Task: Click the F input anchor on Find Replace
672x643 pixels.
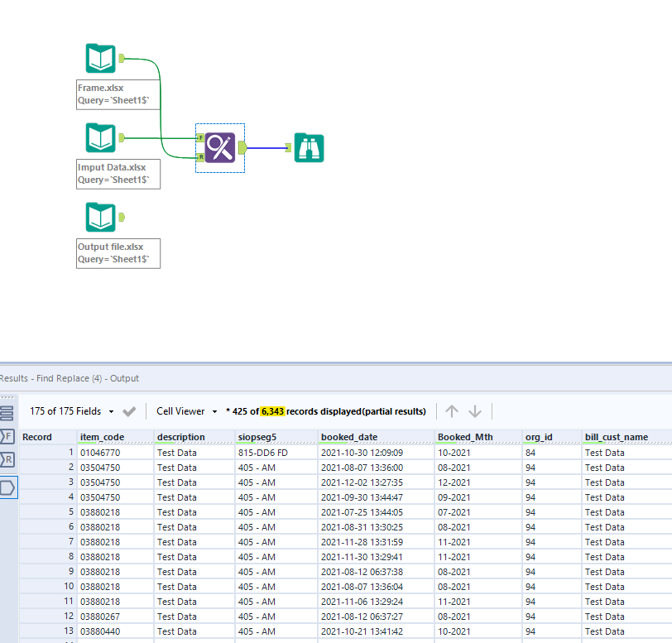Action: point(200,137)
